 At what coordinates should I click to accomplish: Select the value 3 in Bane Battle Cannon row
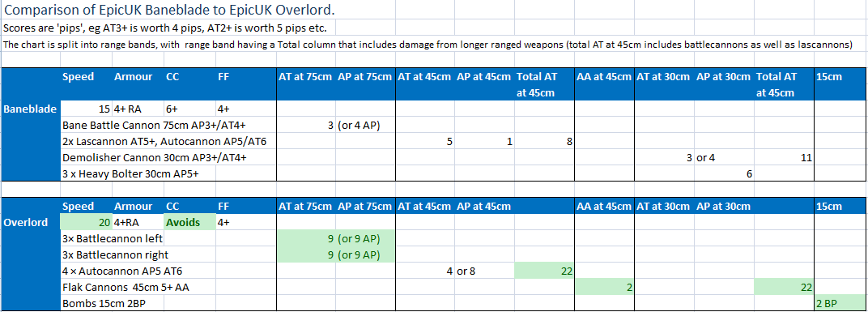(x=305, y=126)
